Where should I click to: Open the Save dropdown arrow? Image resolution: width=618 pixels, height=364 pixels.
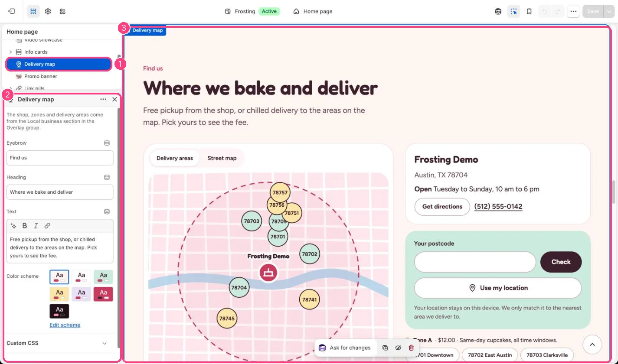(608, 11)
